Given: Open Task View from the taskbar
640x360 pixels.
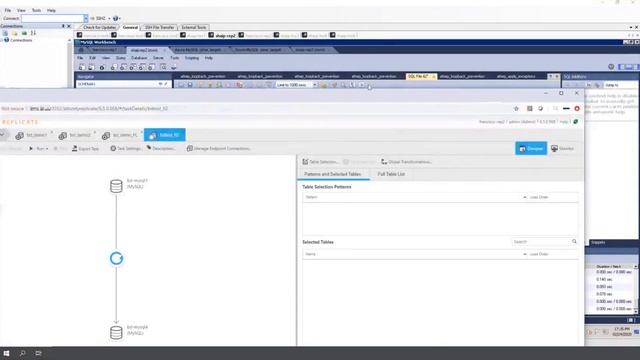Looking at the screenshot, I should 38,353.
